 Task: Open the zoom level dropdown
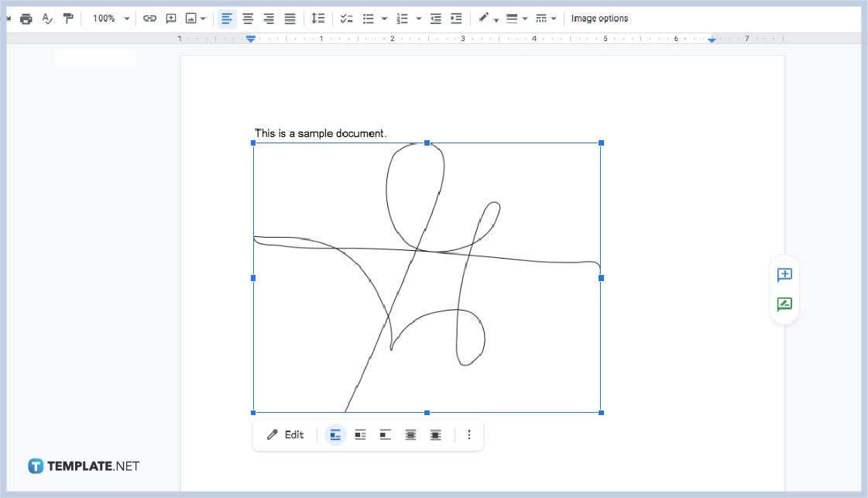[x=108, y=18]
